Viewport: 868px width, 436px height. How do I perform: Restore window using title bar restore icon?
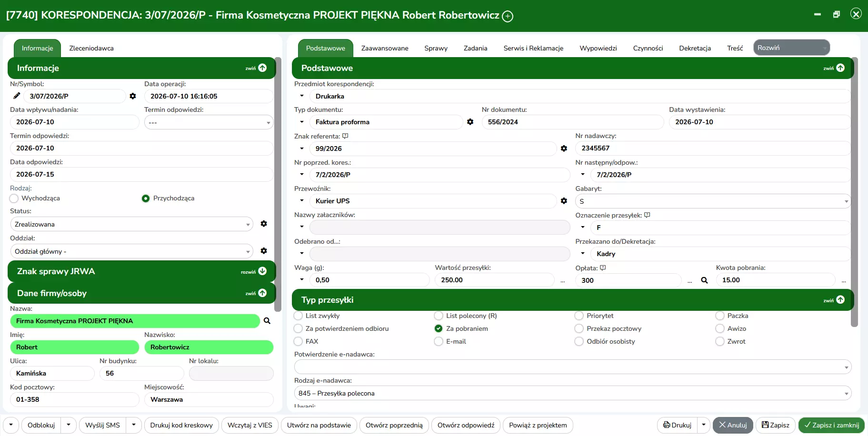[837, 14]
